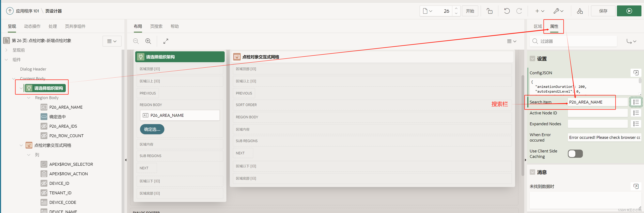
Task: Collapse the 组件 tree node
Action: coord(6,60)
